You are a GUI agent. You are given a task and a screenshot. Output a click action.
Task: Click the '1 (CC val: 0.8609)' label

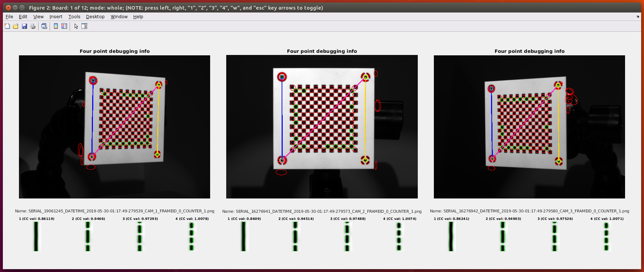point(244,218)
